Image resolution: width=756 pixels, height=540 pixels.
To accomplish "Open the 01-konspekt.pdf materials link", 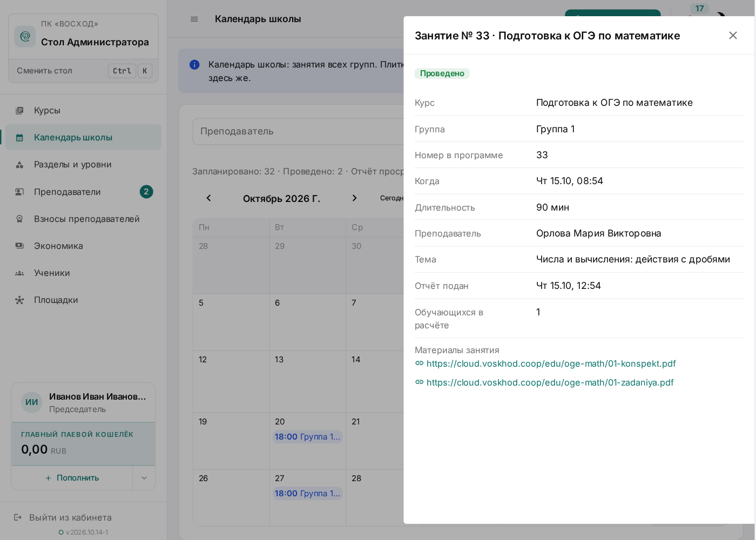I will tap(551, 363).
